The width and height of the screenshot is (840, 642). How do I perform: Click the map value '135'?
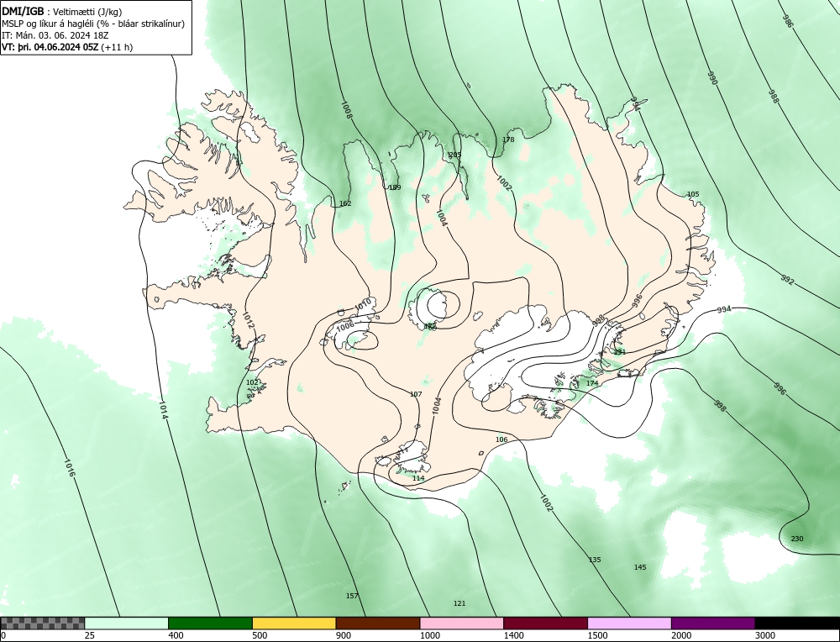(595, 560)
